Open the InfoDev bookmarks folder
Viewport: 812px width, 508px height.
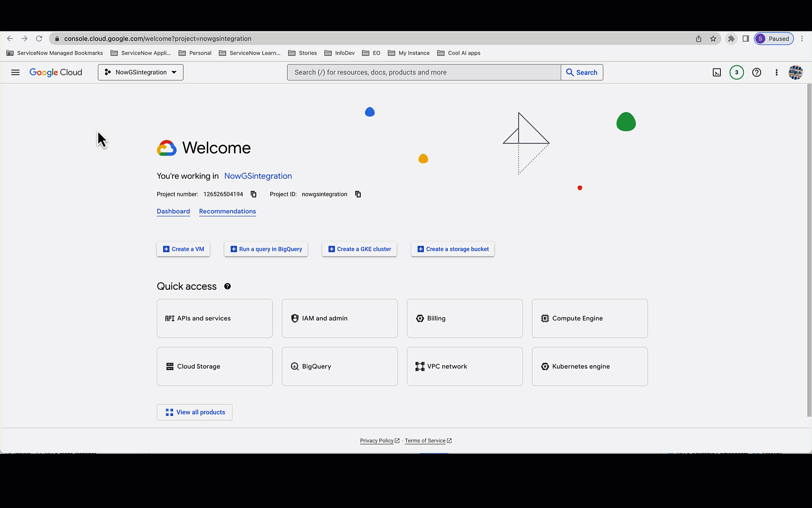pos(339,53)
